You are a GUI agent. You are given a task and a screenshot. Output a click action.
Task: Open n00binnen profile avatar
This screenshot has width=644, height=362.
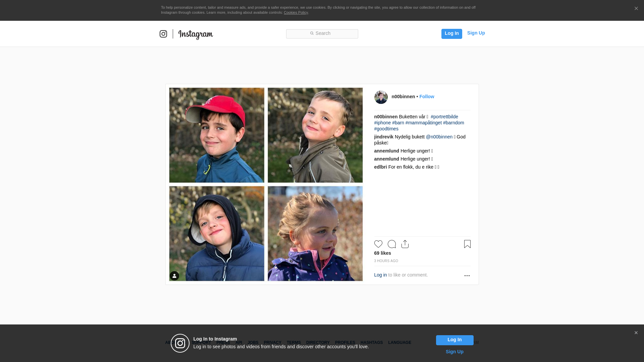(381, 97)
